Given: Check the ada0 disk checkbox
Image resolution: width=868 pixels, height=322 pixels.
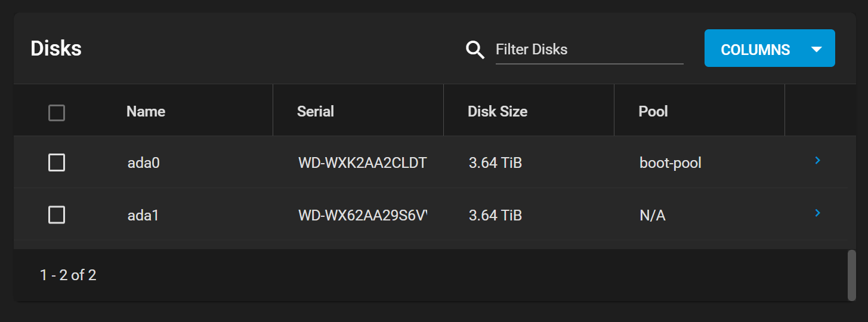Looking at the screenshot, I should pos(57,162).
